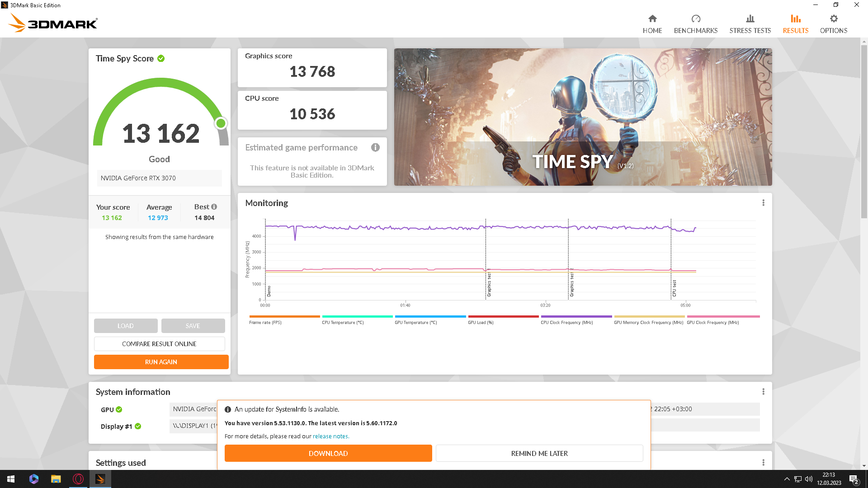
Task: Click Remind Me Later button
Action: point(539,453)
